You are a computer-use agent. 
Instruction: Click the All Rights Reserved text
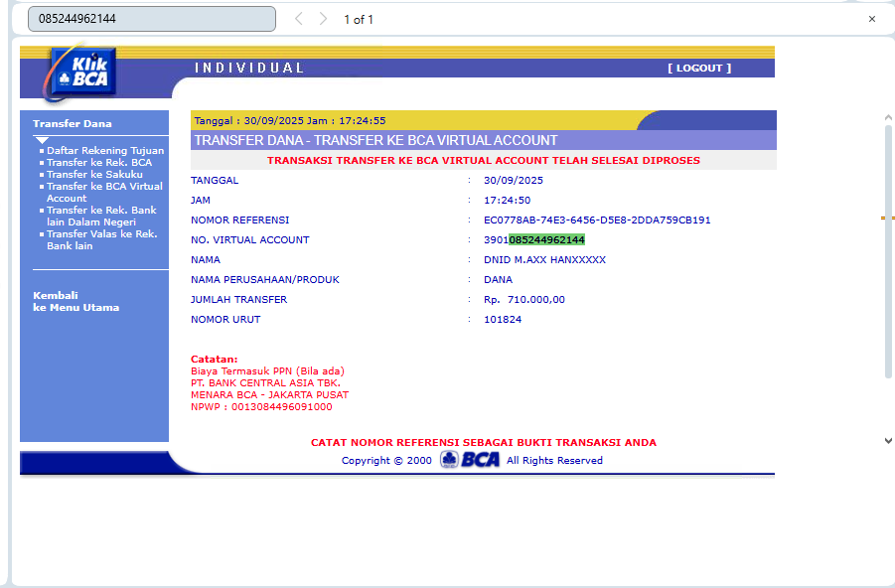coord(554,461)
